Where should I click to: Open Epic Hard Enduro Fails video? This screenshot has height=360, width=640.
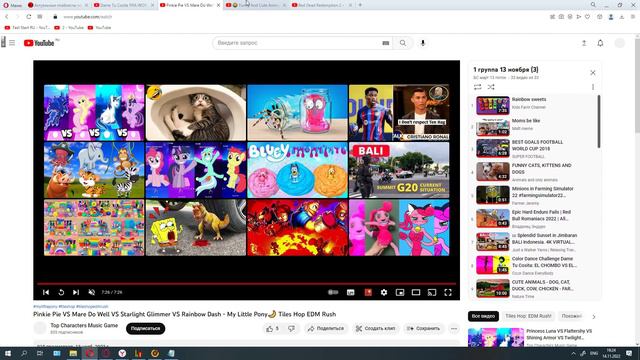coord(531,218)
